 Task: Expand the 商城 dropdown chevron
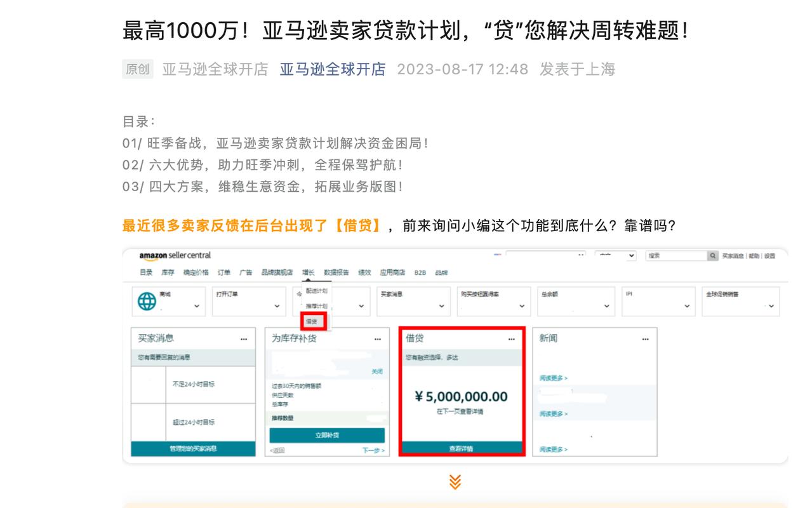click(x=197, y=306)
